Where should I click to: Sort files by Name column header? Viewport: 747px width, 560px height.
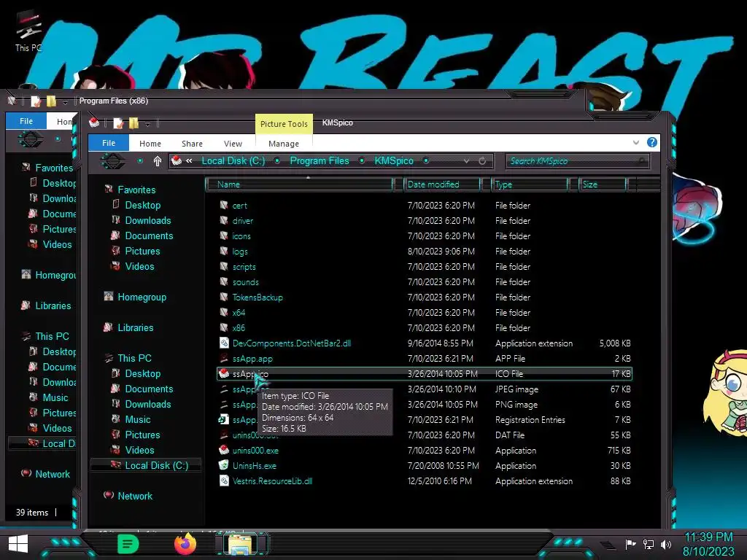pyautogui.click(x=299, y=184)
